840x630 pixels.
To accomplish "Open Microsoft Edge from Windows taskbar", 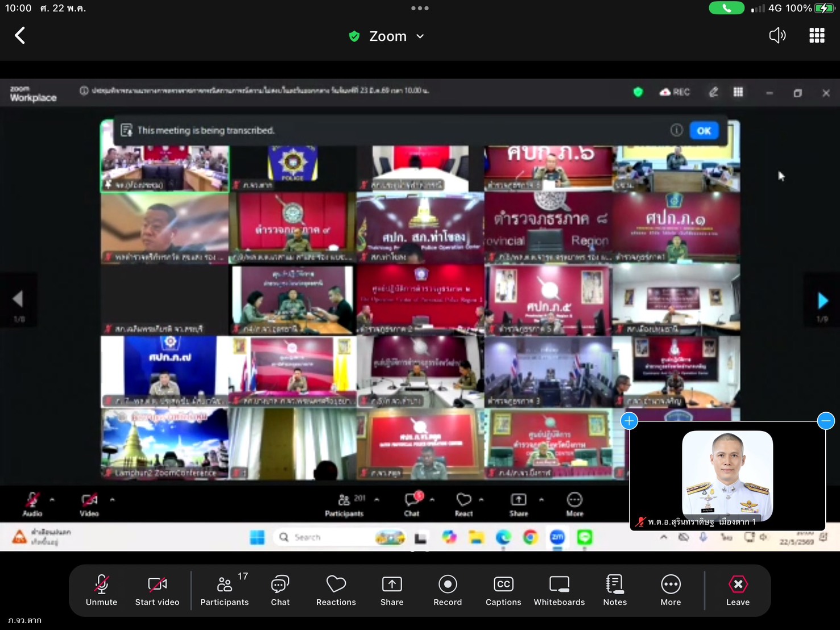I will pos(503,537).
